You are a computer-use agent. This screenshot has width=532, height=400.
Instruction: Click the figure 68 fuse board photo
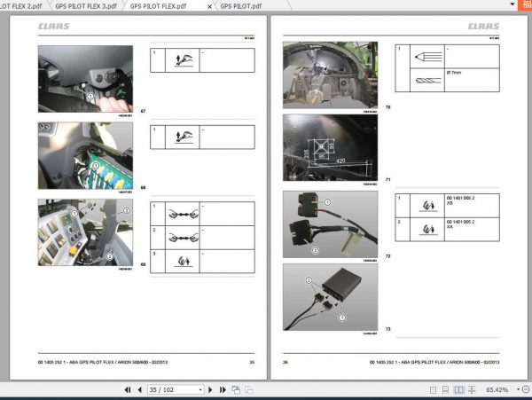(85, 155)
